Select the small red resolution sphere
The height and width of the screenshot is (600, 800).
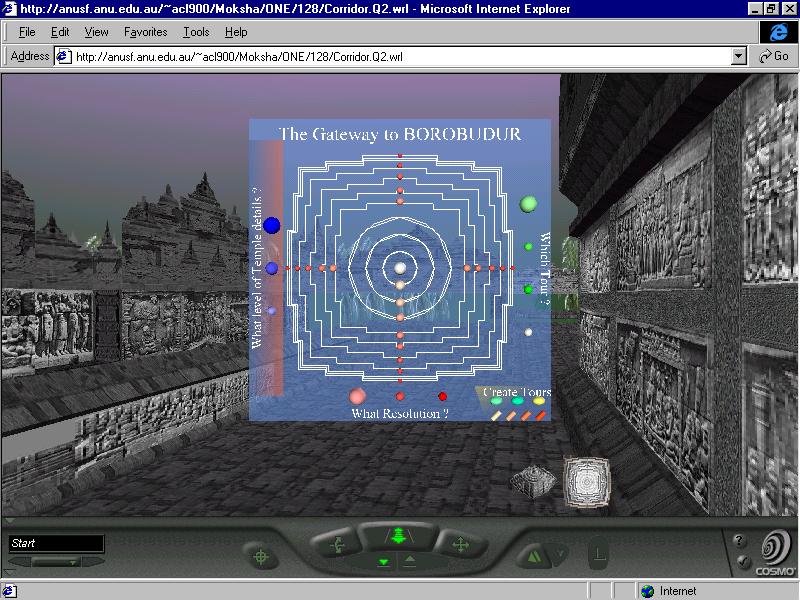[x=442, y=396]
